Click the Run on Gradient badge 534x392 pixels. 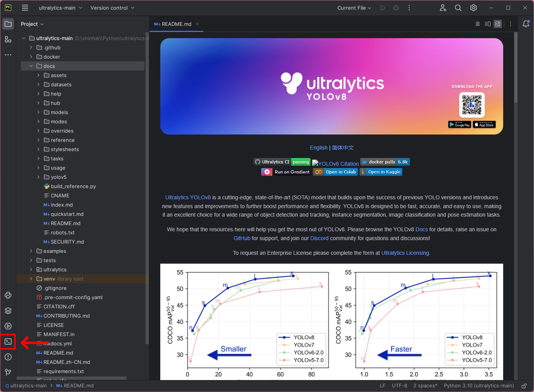285,172
